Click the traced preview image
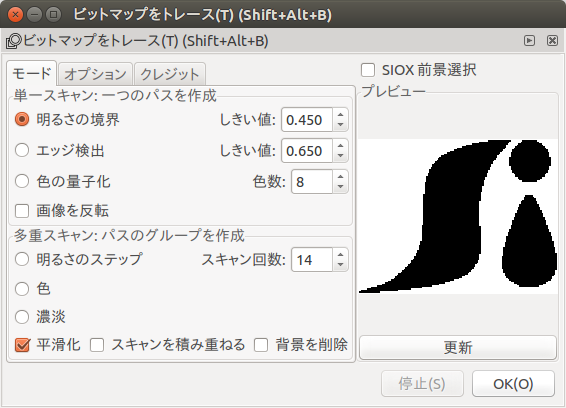The width and height of the screenshot is (566, 408). pos(458,216)
